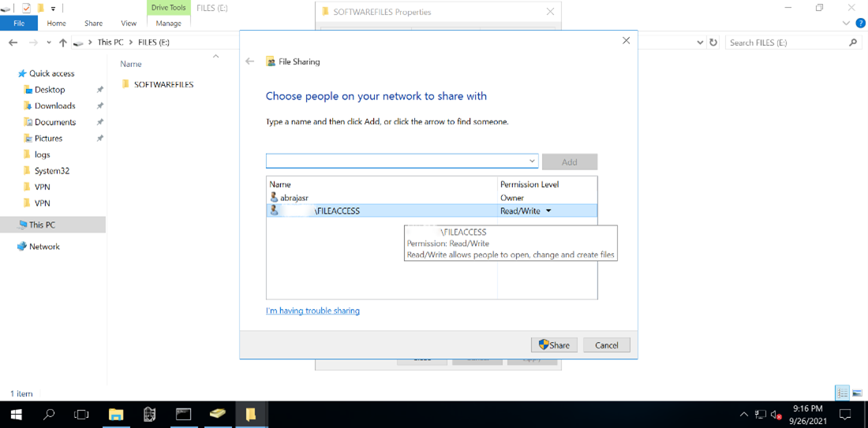Select Network in navigation pane
Image resolution: width=868 pixels, height=428 pixels.
click(x=44, y=247)
